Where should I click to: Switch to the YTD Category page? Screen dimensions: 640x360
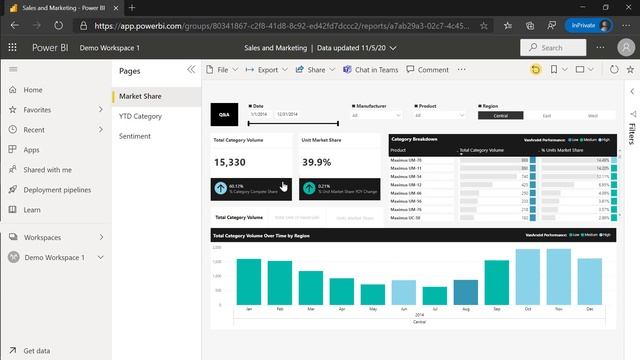[x=140, y=116]
